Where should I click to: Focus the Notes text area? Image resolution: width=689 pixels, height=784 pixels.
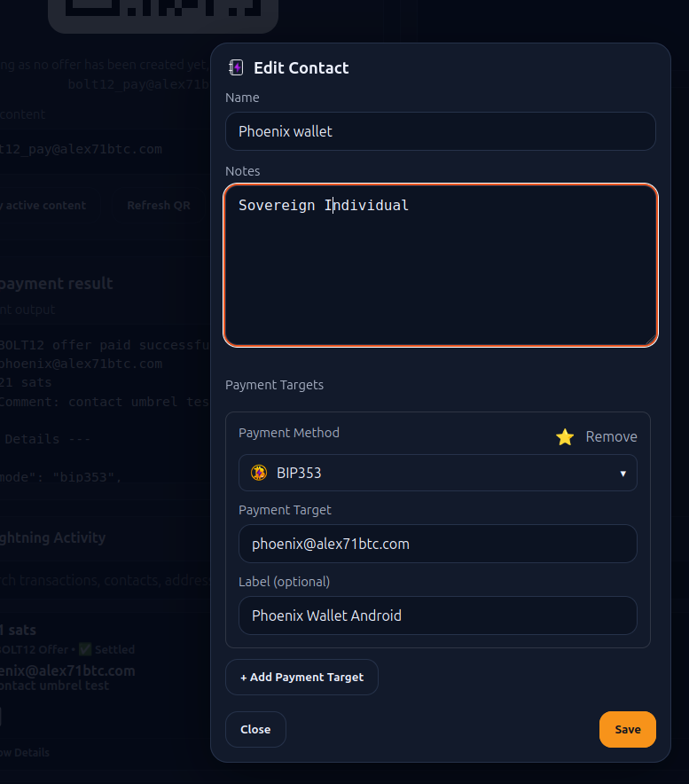pos(440,265)
